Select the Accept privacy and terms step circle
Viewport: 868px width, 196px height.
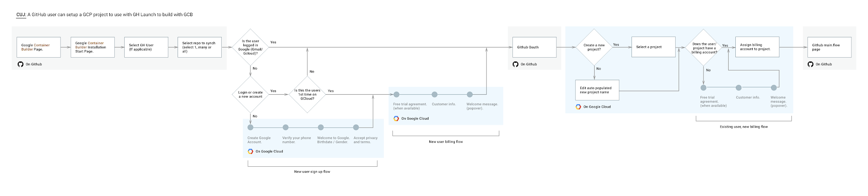pyautogui.click(x=356, y=127)
